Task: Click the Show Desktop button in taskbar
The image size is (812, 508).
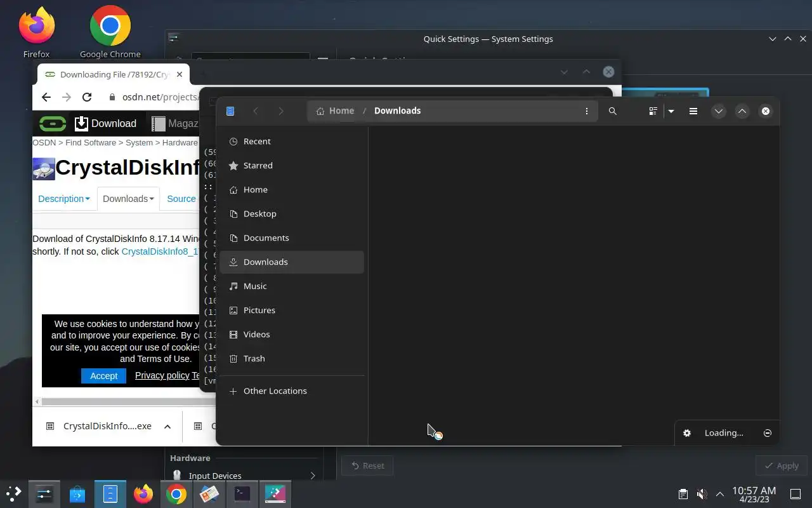Action: tap(796, 494)
